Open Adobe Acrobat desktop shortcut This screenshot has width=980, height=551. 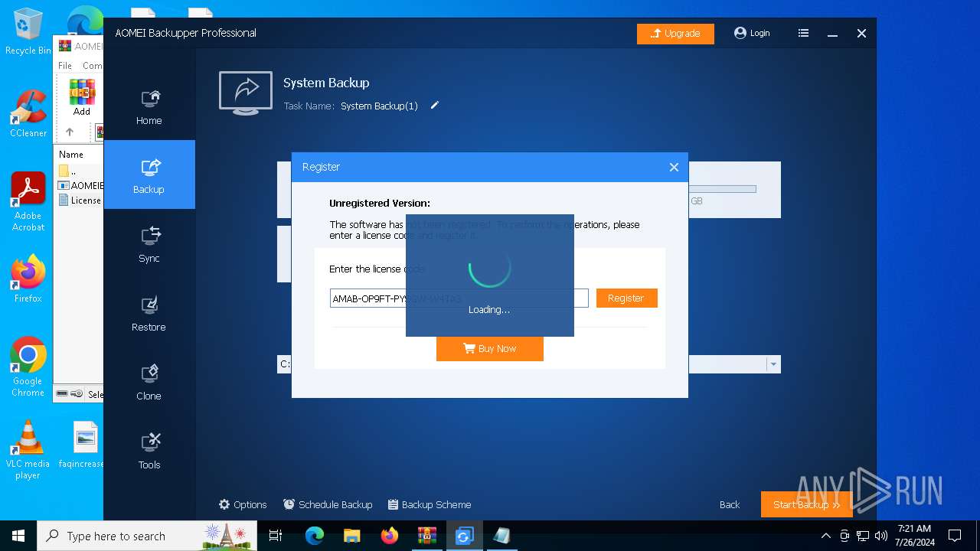click(28, 202)
